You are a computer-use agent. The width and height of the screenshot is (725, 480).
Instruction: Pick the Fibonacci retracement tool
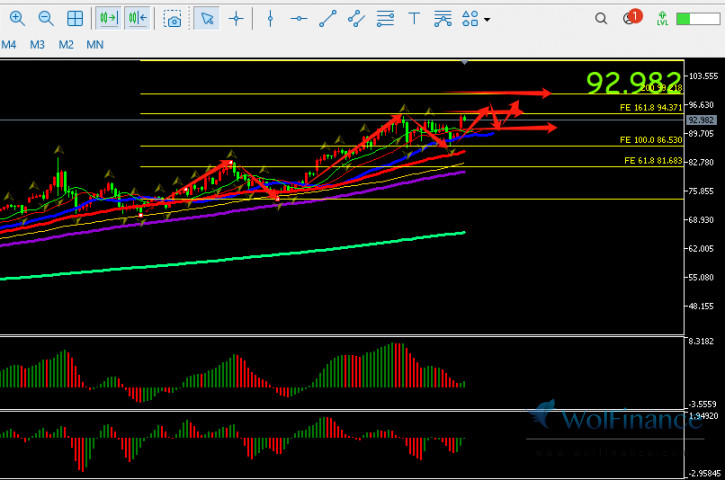coord(385,18)
